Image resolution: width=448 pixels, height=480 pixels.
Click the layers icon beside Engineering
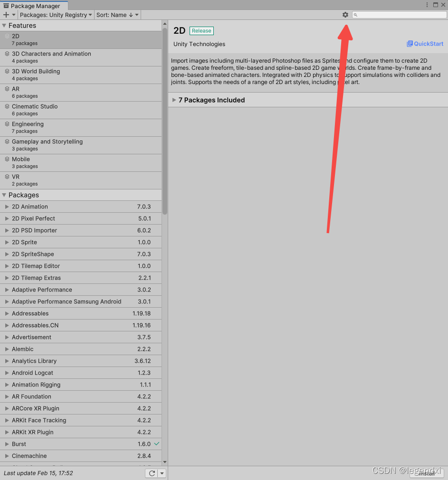point(7,124)
